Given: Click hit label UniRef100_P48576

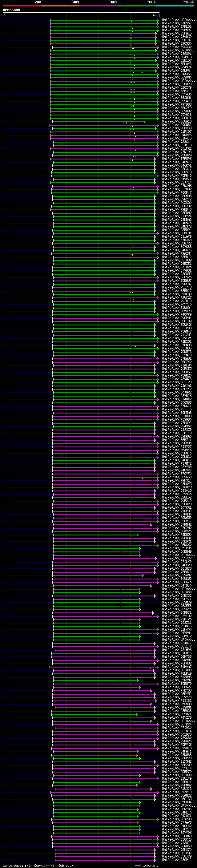Looking at the screenshot, I should pos(177,162).
